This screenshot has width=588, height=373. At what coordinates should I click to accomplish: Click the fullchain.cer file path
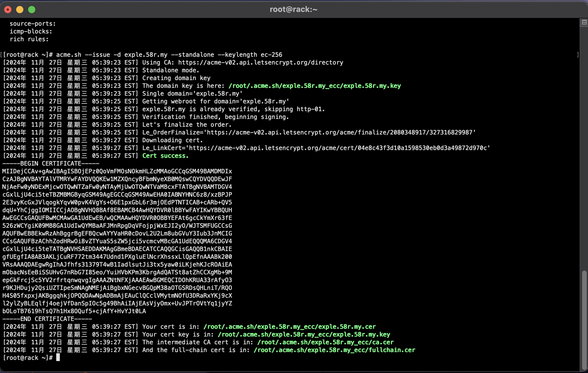tap(334, 350)
